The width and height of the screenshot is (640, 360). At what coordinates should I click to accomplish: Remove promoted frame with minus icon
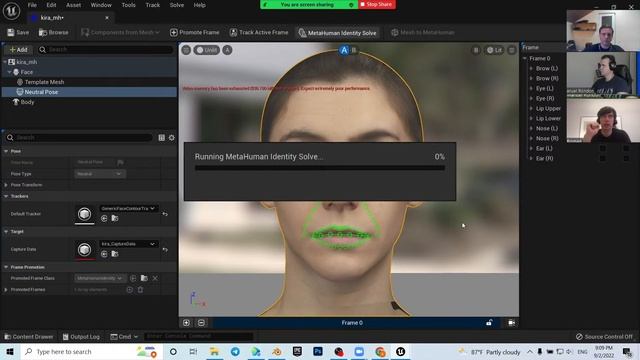point(201,323)
